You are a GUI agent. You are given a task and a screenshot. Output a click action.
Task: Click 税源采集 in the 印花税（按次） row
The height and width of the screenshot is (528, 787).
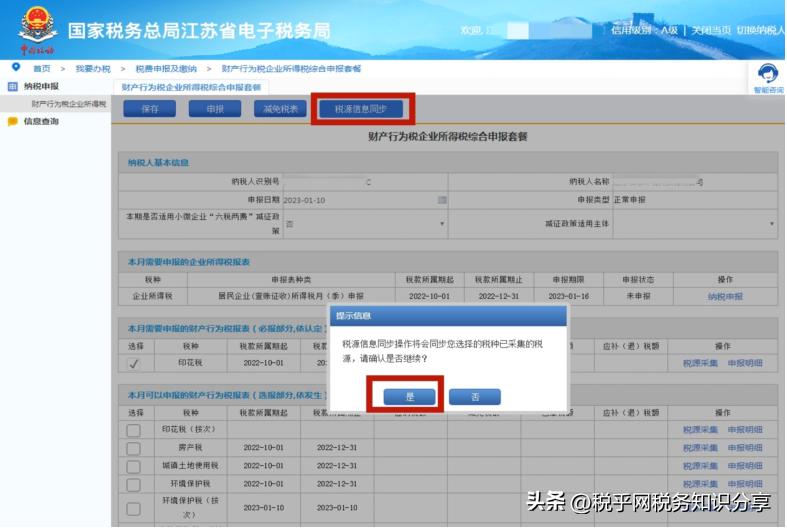point(700,430)
